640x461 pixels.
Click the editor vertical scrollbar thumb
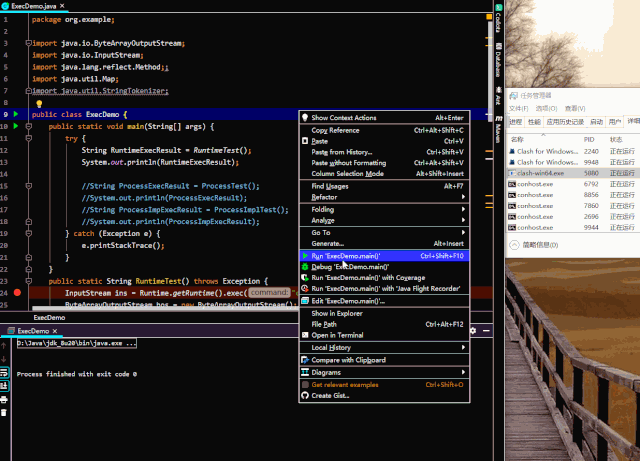click(489, 69)
